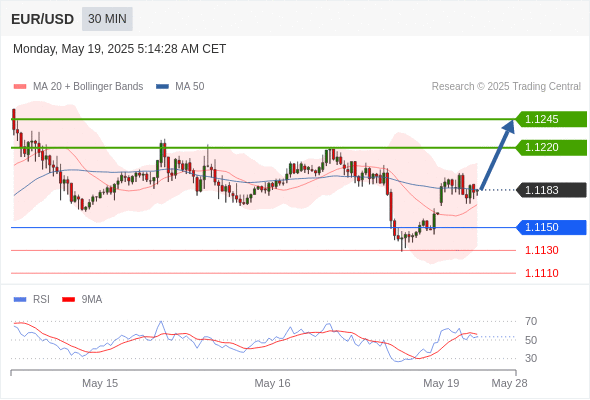Toggle the 9MA legend label
590x400 pixels.
pos(92,300)
